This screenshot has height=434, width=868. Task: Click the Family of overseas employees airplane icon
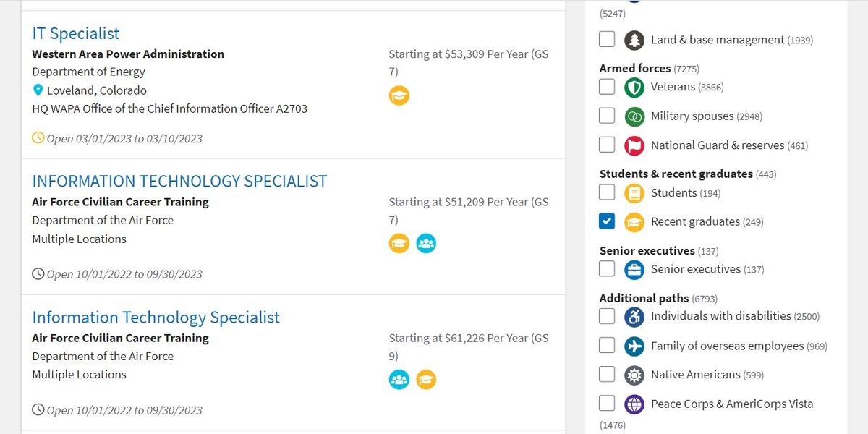tap(634, 346)
